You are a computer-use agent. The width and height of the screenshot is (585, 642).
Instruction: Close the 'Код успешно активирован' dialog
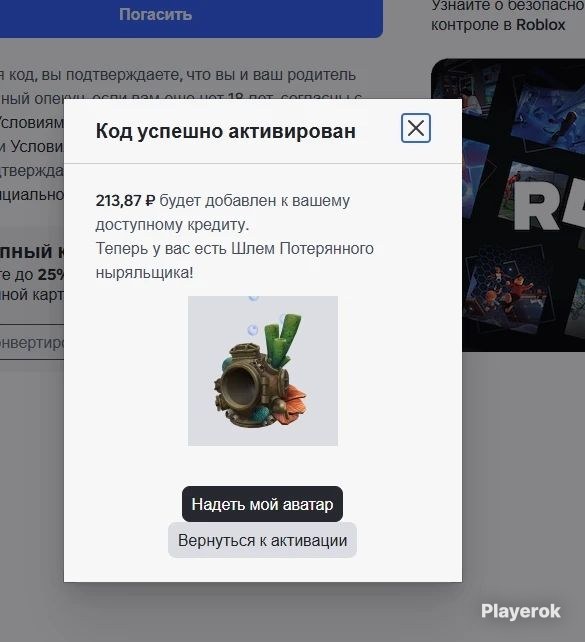click(x=416, y=128)
